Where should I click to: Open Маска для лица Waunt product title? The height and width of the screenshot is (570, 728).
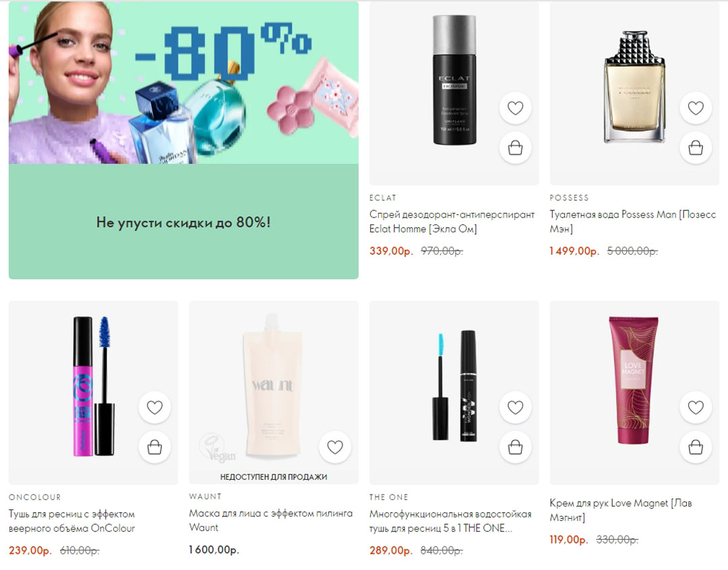point(271,520)
